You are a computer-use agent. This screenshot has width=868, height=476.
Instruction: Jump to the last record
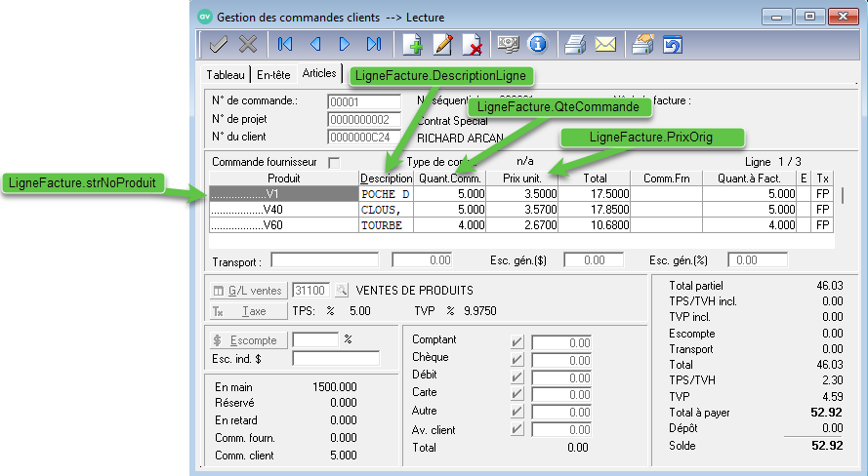click(x=373, y=44)
